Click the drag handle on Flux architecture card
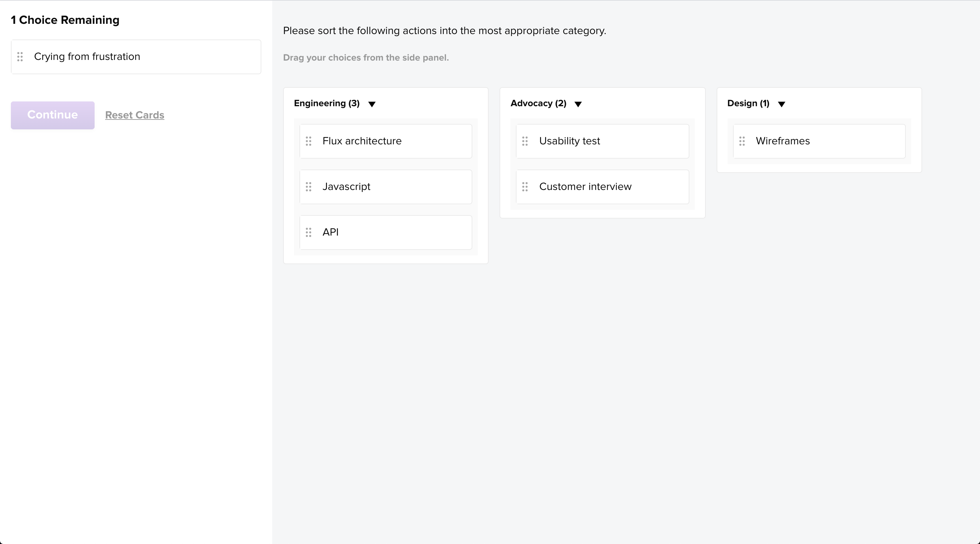This screenshot has height=544, width=980. click(x=309, y=141)
